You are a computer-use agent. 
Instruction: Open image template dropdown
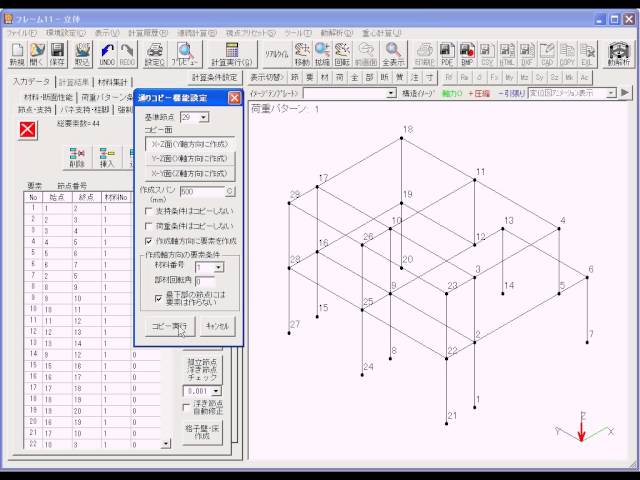point(391,93)
